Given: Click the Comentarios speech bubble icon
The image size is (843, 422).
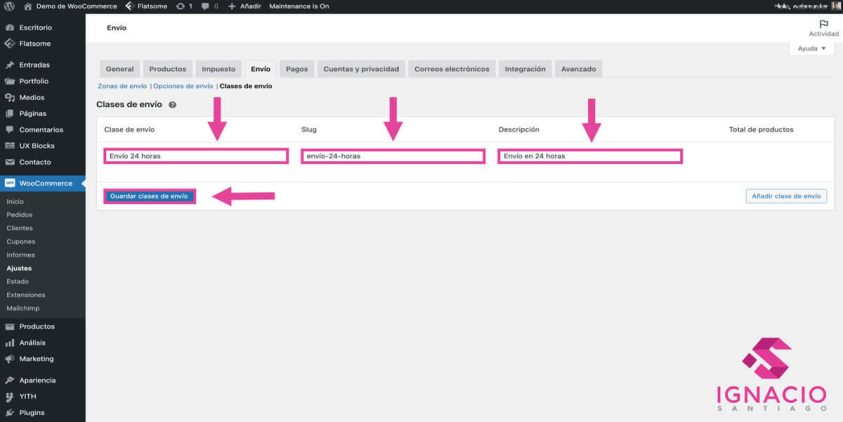Looking at the screenshot, I should coord(10,130).
